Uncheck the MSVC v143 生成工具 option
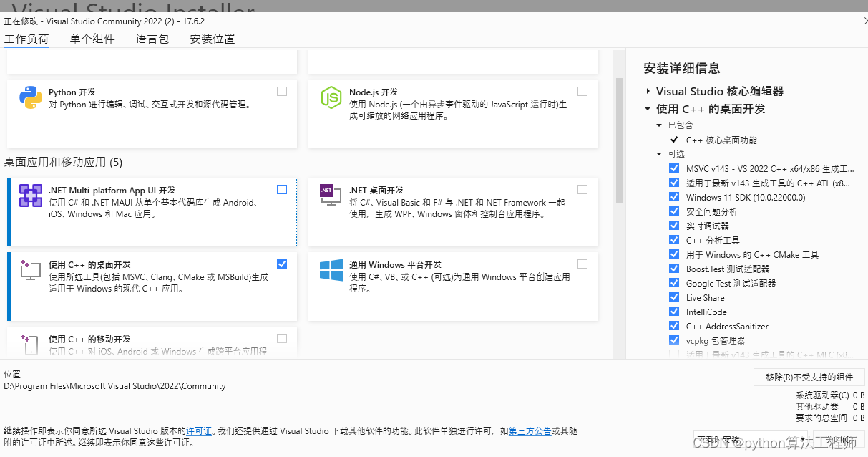Image resolution: width=868 pixels, height=457 pixels. click(674, 168)
